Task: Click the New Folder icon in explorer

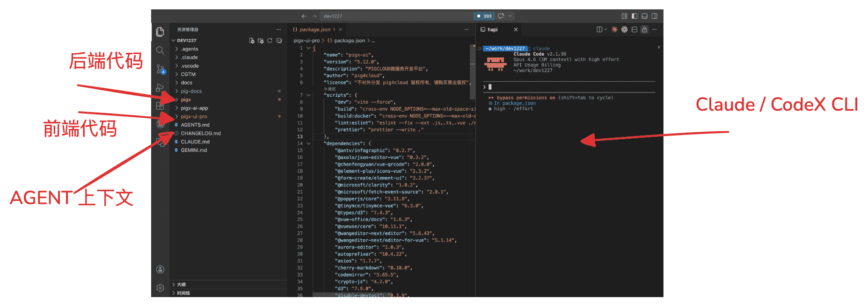Action: [x=261, y=41]
